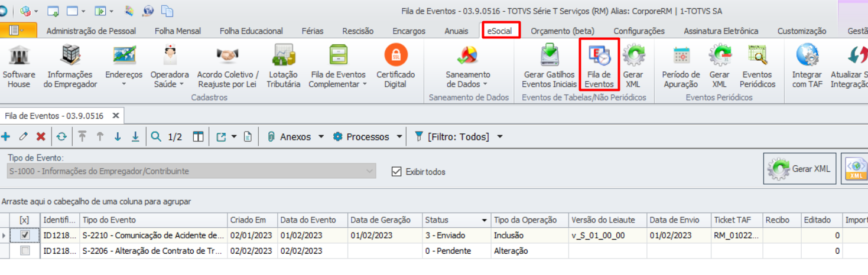The image size is (868, 275).
Task: Switch to Configurações tab
Action: (x=639, y=31)
